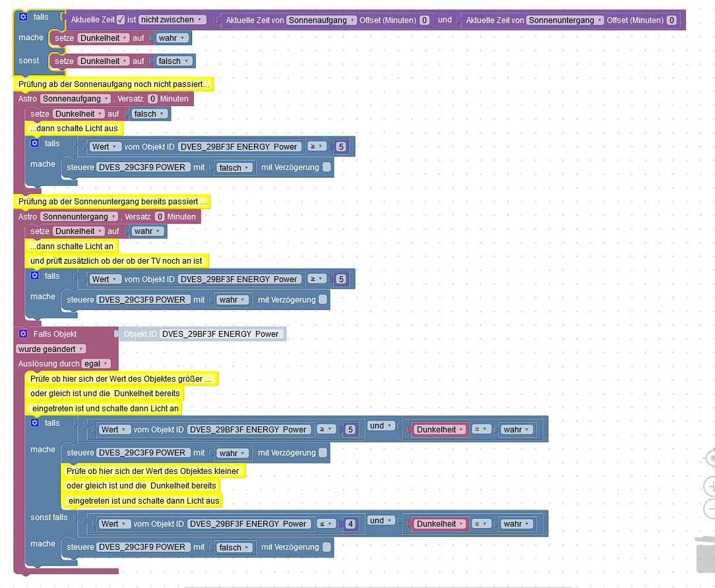The height and width of the screenshot is (588, 715).
Task: Open Dunkelheit variable dropdown in top mache row
Action: 103,38
